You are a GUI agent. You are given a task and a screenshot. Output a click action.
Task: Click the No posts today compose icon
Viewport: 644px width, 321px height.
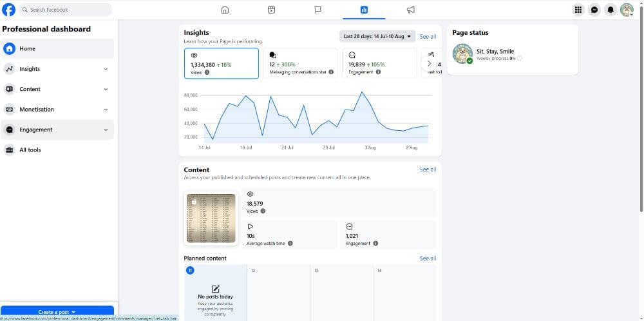pyautogui.click(x=215, y=289)
